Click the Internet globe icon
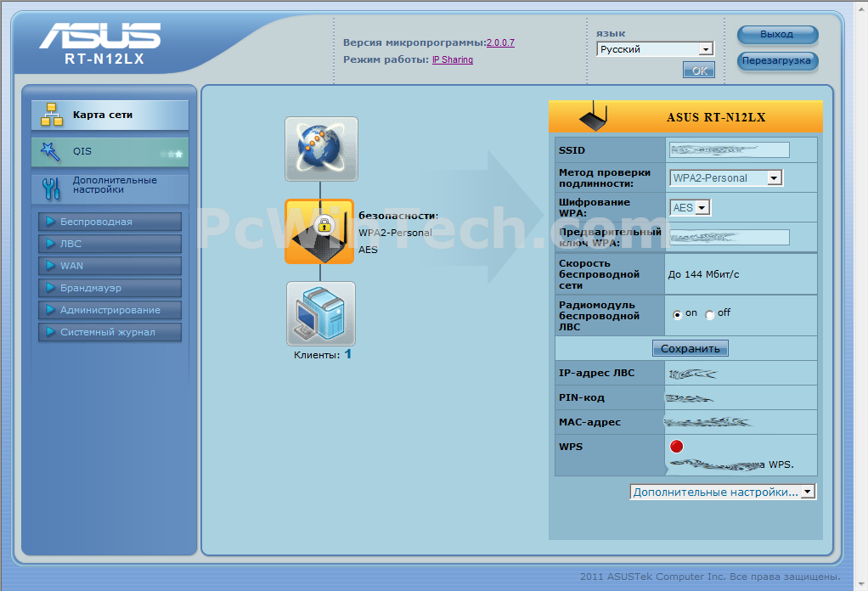868x591 pixels. [x=321, y=149]
